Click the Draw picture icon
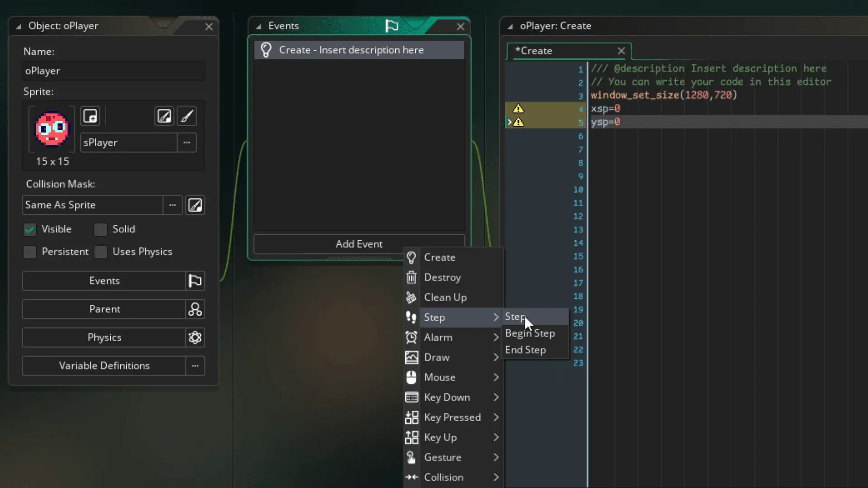Viewport: 868px width, 488px height. tap(411, 357)
